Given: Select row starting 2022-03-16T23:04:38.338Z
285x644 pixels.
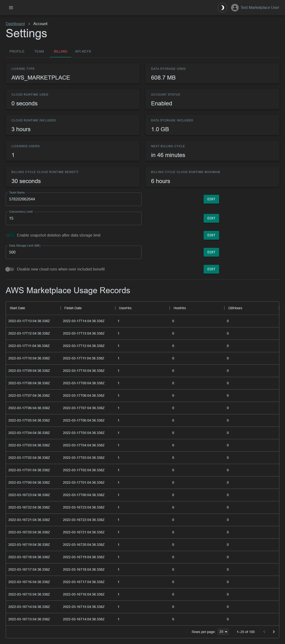Looking at the screenshot, I should (x=142, y=495).
